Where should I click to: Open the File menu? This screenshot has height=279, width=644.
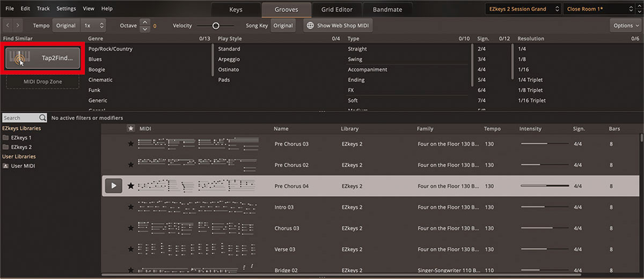point(10,9)
